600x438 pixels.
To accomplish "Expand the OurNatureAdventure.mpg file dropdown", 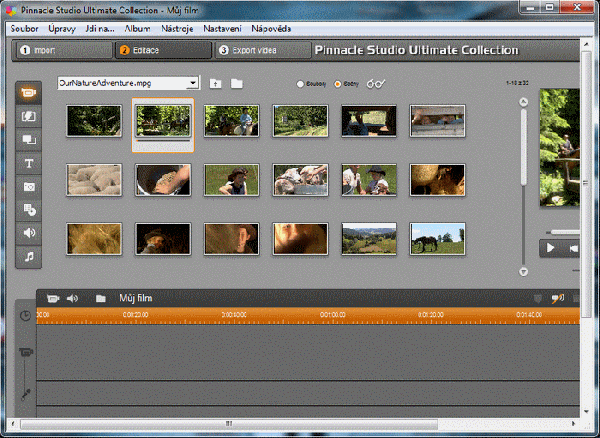I will 193,83.
